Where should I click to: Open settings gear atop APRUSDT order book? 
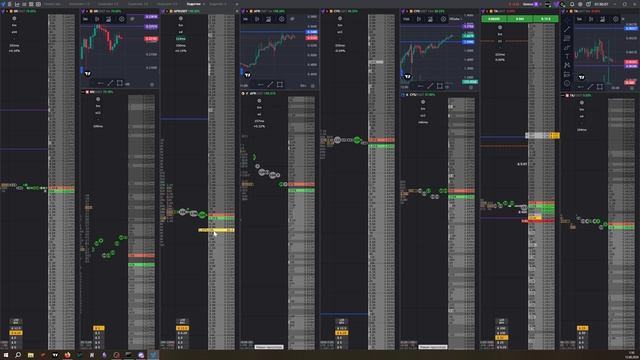click(181, 18)
